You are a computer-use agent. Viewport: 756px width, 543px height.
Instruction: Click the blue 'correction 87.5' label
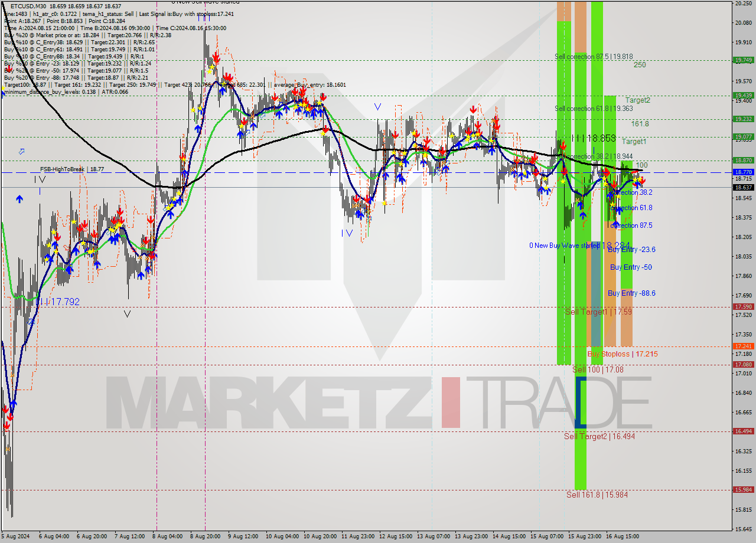click(631, 225)
